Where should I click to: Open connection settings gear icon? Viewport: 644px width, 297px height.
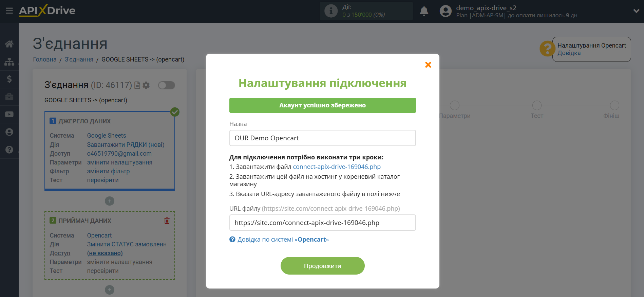tap(146, 85)
